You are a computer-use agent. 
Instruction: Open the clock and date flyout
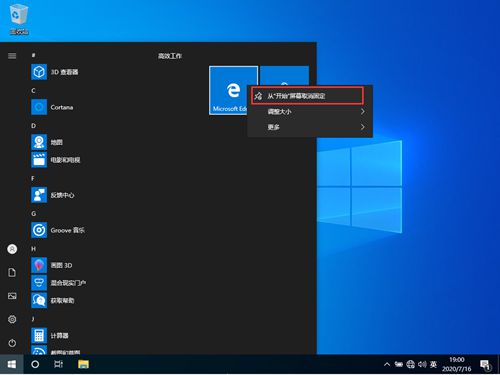point(457,364)
